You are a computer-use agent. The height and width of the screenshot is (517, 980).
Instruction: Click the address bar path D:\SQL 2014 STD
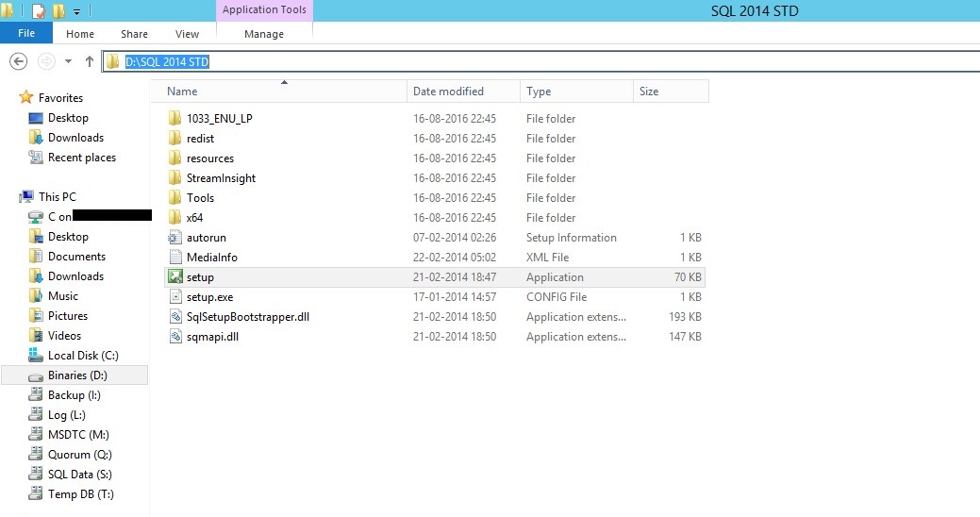pos(167,62)
